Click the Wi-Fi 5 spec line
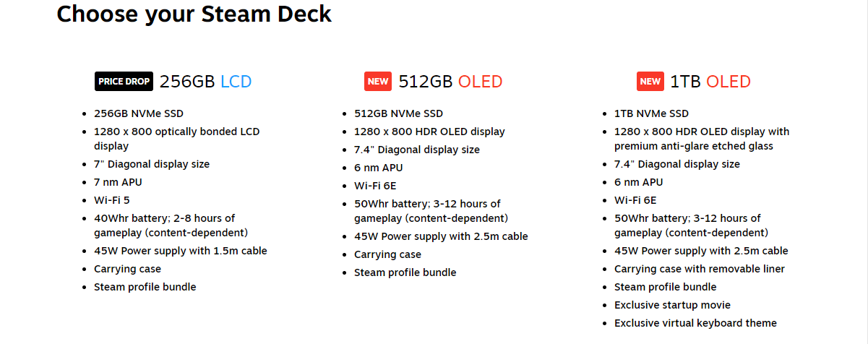The height and width of the screenshot is (344, 868). point(111,200)
